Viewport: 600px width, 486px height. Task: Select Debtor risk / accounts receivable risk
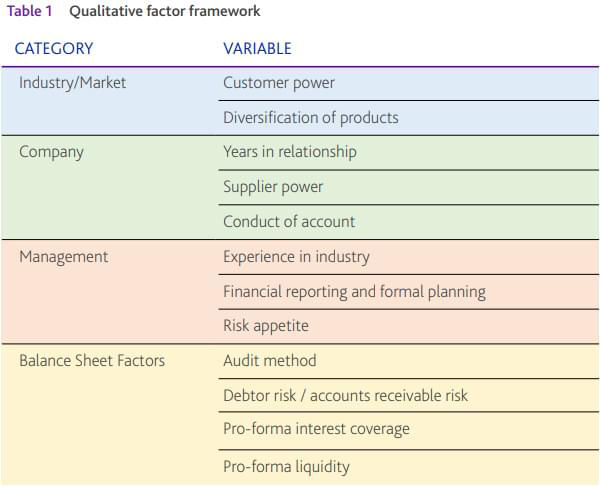click(x=345, y=395)
